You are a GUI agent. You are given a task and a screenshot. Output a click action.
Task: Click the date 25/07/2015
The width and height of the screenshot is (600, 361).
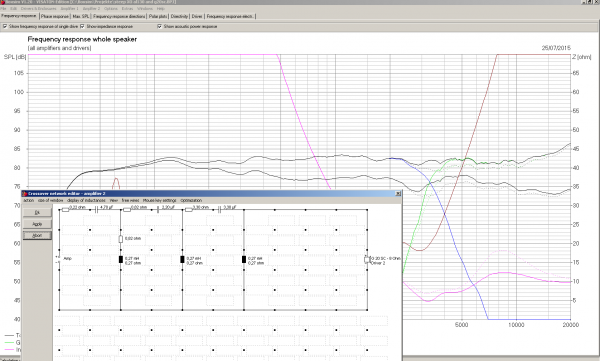click(556, 48)
